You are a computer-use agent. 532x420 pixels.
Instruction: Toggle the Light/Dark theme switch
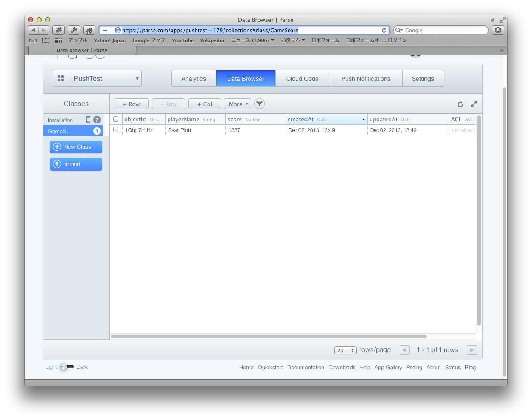click(x=67, y=367)
